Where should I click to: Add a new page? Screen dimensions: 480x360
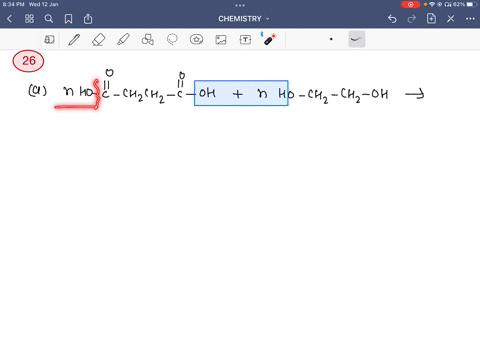pos(431,19)
